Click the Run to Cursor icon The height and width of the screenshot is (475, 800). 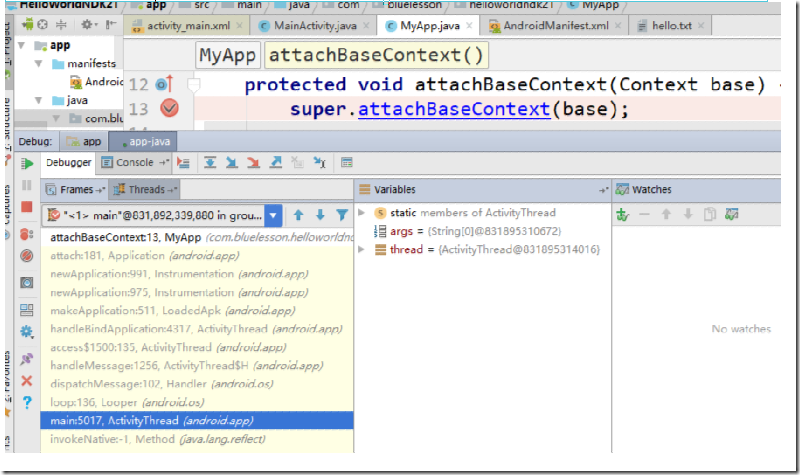pos(320,163)
